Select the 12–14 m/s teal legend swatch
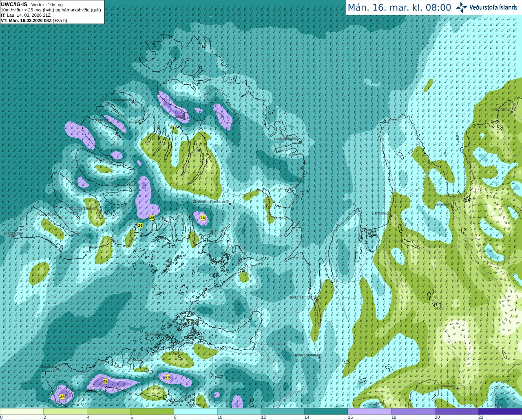 [x=283, y=411]
